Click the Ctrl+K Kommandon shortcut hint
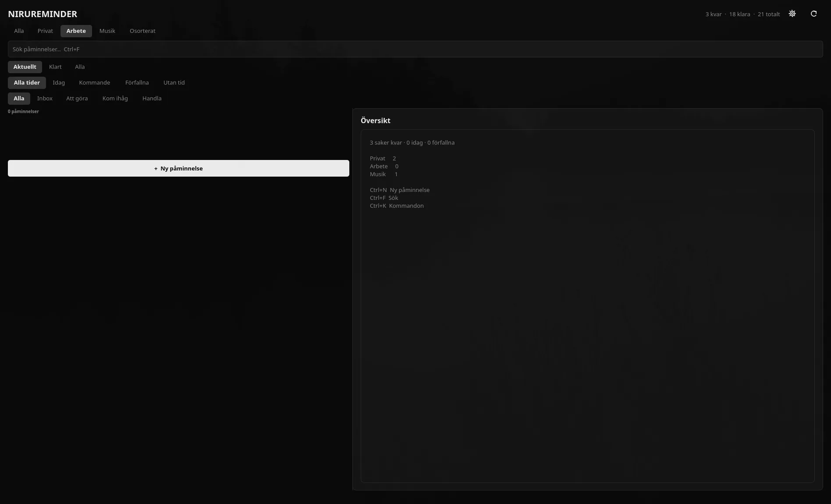The height and width of the screenshot is (504, 831). click(397, 206)
